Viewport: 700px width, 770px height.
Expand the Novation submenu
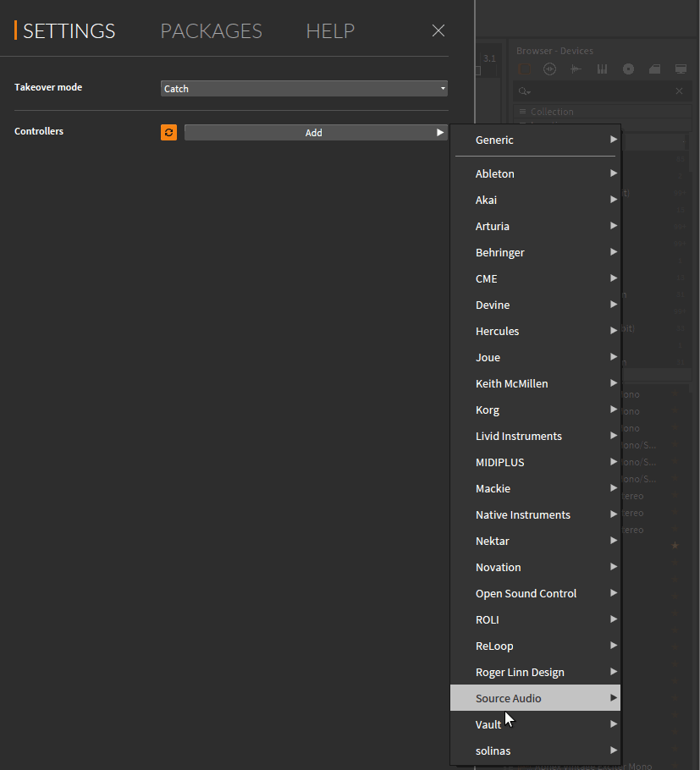pos(536,567)
